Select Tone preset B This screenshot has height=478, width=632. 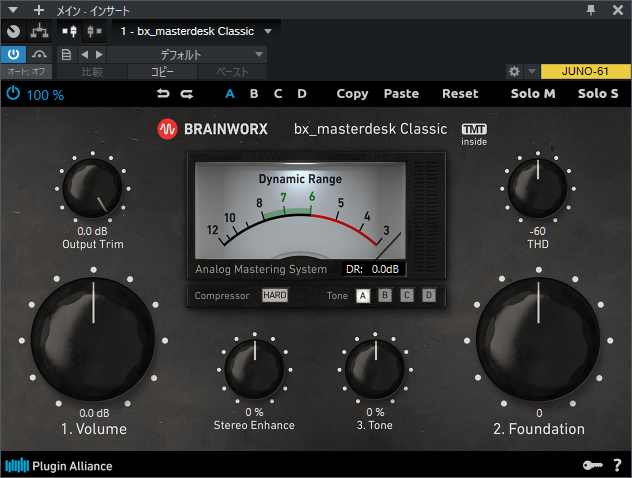click(385, 296)
